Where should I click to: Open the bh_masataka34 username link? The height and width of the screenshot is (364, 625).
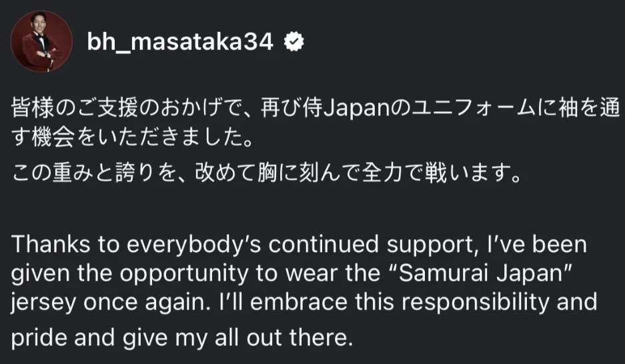point(180,43)
